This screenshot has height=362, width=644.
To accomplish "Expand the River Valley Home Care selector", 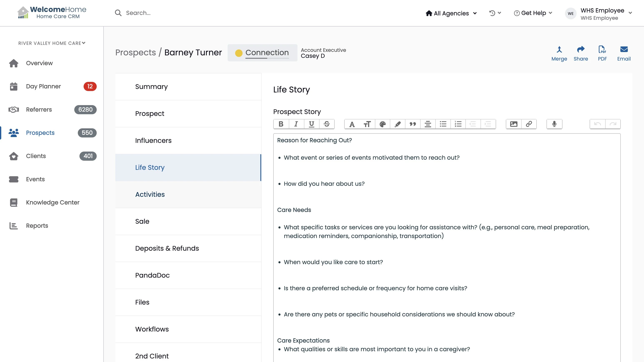I will click(52, 43).
